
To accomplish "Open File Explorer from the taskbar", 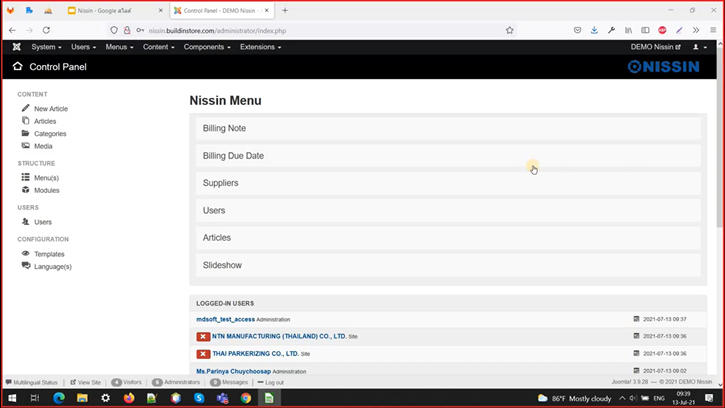I will point(82,398).
